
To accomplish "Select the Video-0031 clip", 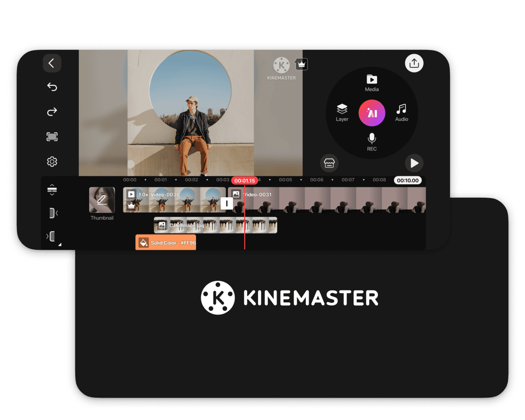I will tap(327, 200).
